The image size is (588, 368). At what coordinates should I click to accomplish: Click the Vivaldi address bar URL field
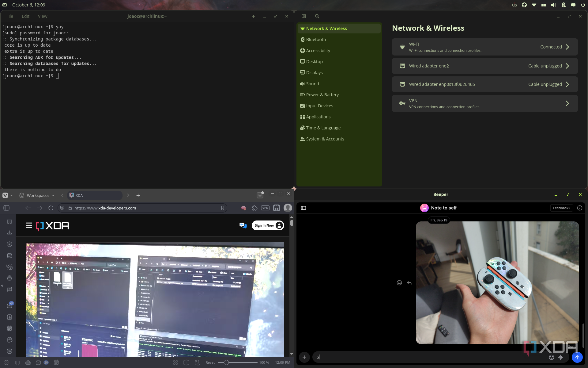(x=142, y=208)
